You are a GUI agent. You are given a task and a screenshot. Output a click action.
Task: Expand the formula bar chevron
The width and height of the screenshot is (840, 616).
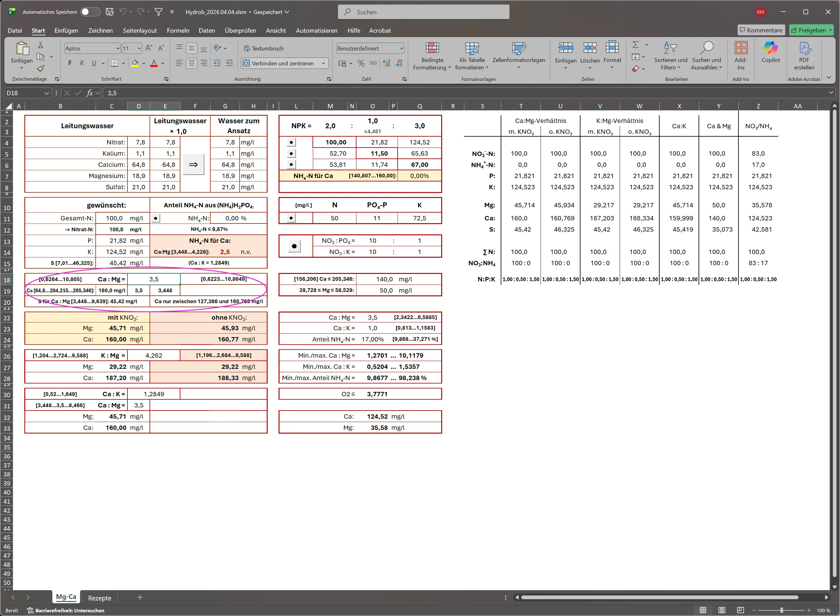pos(831,93)
